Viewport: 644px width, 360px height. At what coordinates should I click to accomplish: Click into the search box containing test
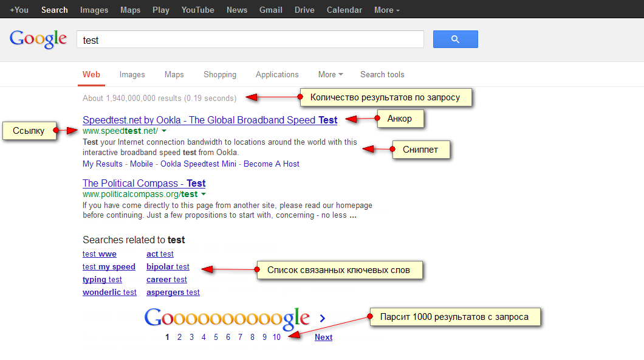click(x=250, y=40)
